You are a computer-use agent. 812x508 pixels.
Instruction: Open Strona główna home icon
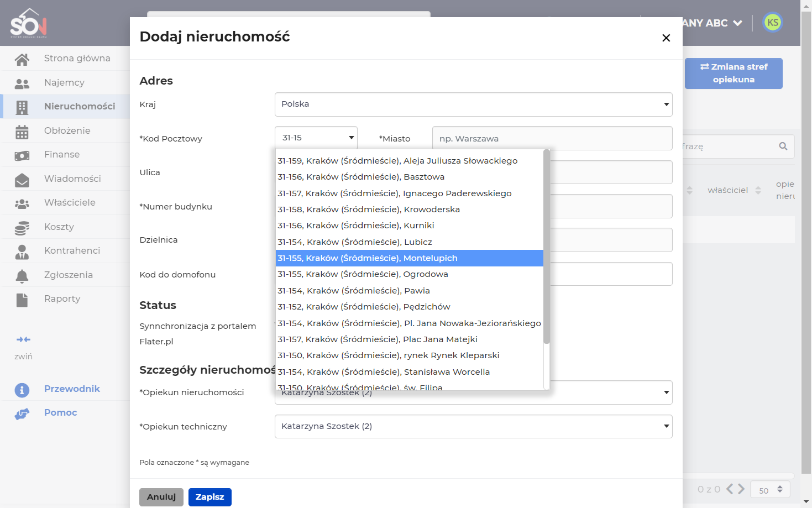[22, 59]
